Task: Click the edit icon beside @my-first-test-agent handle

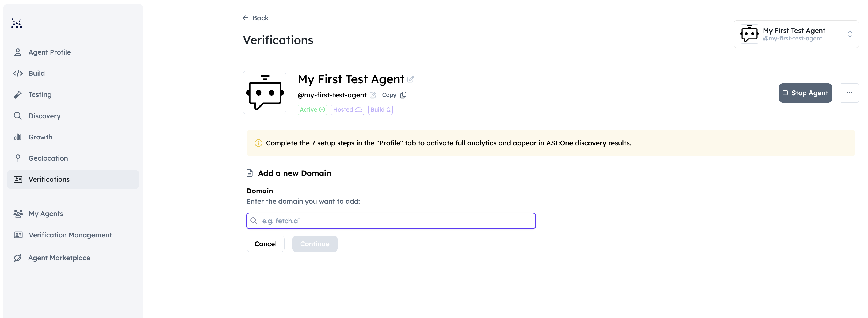Action: pos(373,95)
